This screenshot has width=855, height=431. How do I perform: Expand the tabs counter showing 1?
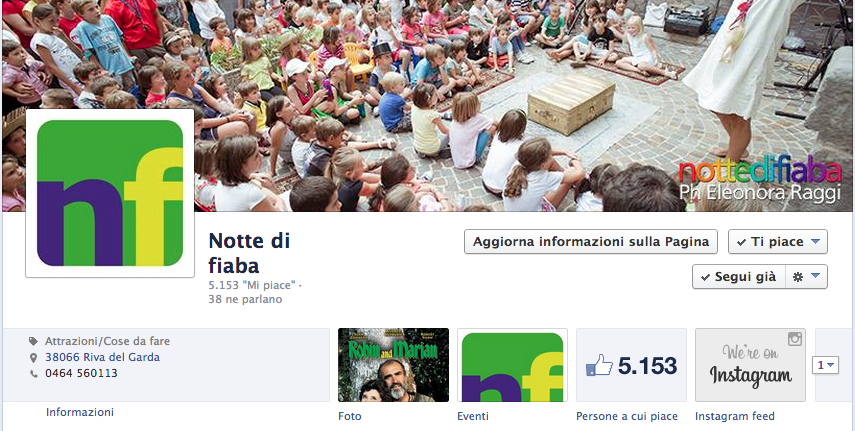pos(825,365)
